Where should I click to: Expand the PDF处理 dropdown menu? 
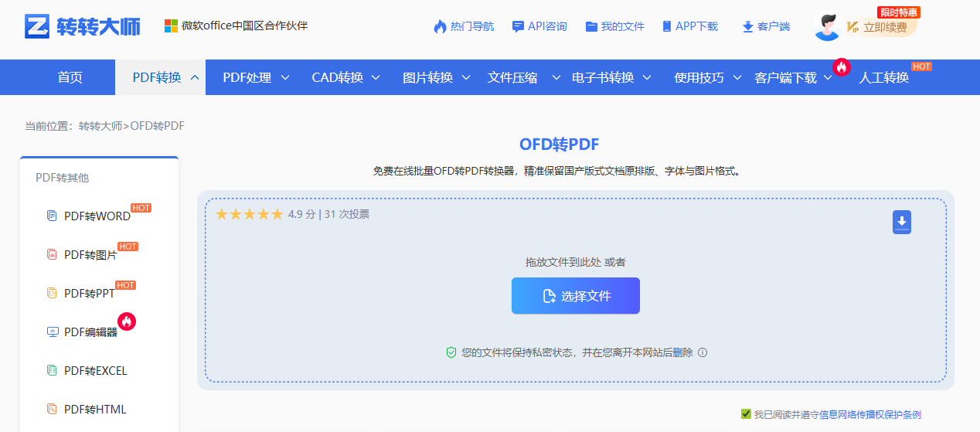click(255, 77)
